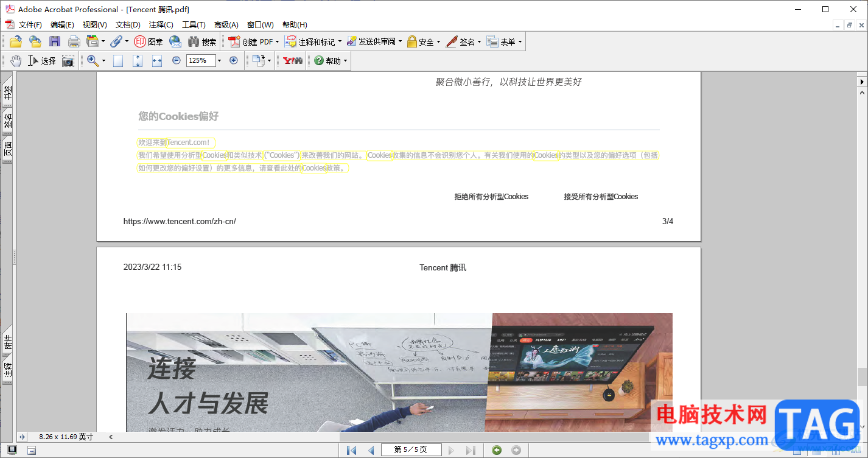This screenshot has width=868, height=458.
Task: Open the organizer dropdown arrow
Action: click(103, 41)
